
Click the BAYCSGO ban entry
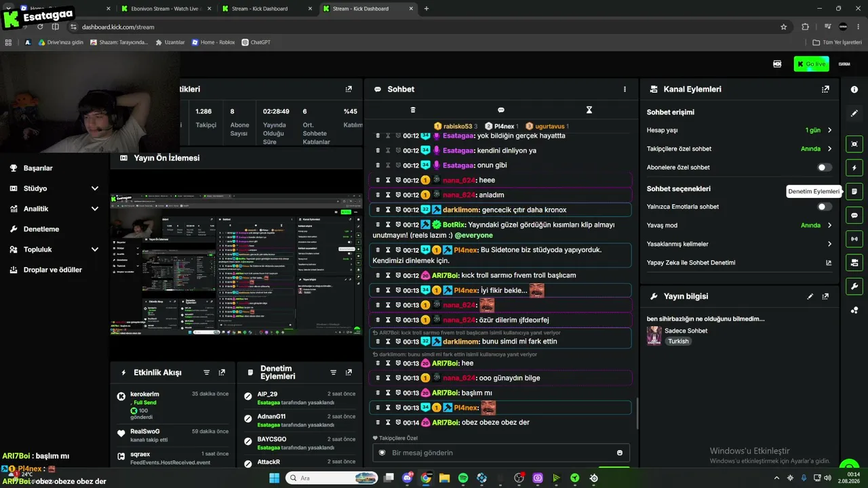point(298,443)
